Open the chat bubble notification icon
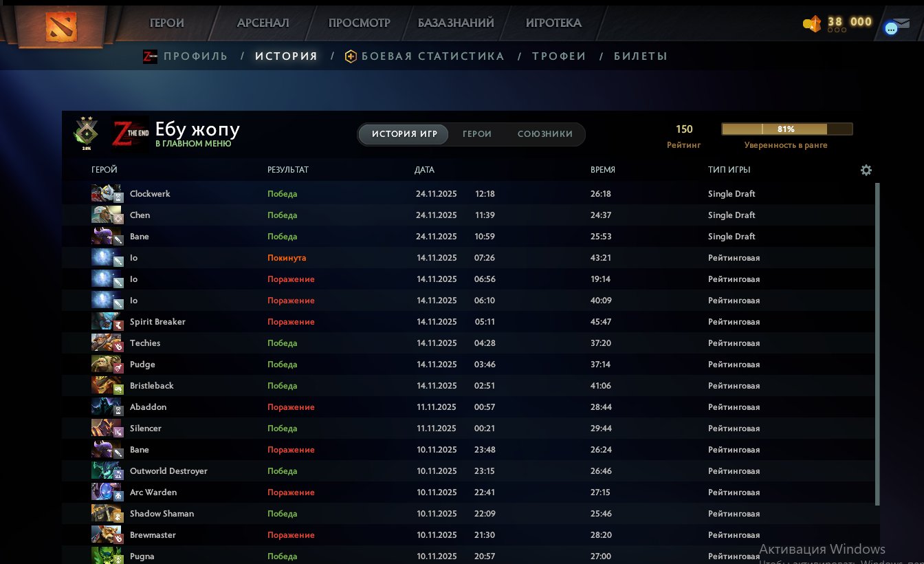This screenshot has height=564, width=924. (x=891, y=29)
